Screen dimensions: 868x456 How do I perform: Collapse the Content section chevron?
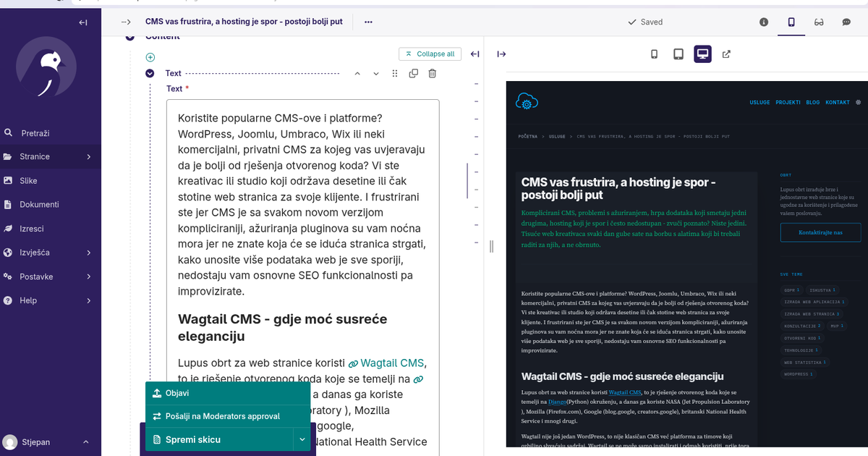point(130,37)
